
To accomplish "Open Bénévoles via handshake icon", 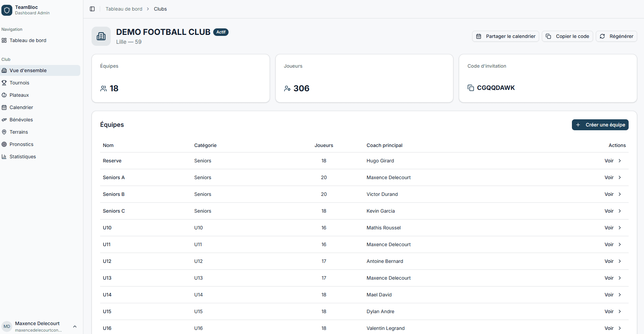I will click(4, 120).
